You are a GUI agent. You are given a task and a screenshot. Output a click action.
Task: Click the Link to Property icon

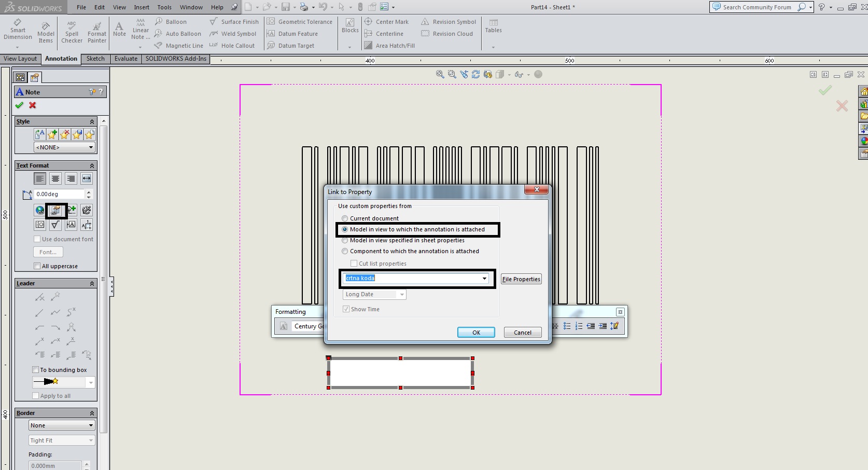coord(55,210)
